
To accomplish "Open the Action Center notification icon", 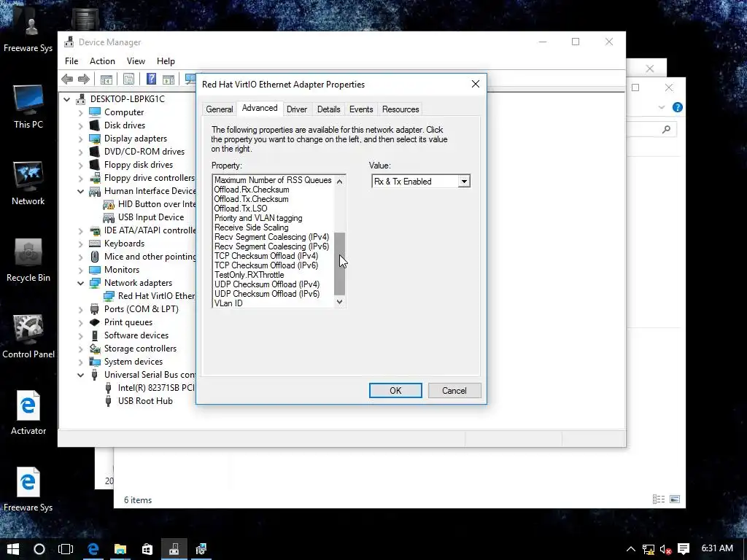I will tap(684, 549).
